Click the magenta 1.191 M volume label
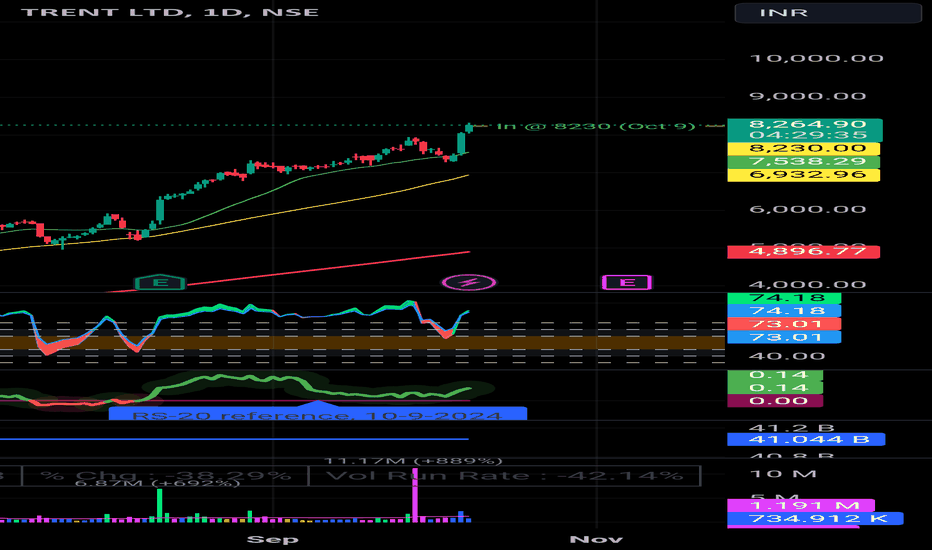Image resolution: width=932 pixels, height=550 pixels. [801, 505]
